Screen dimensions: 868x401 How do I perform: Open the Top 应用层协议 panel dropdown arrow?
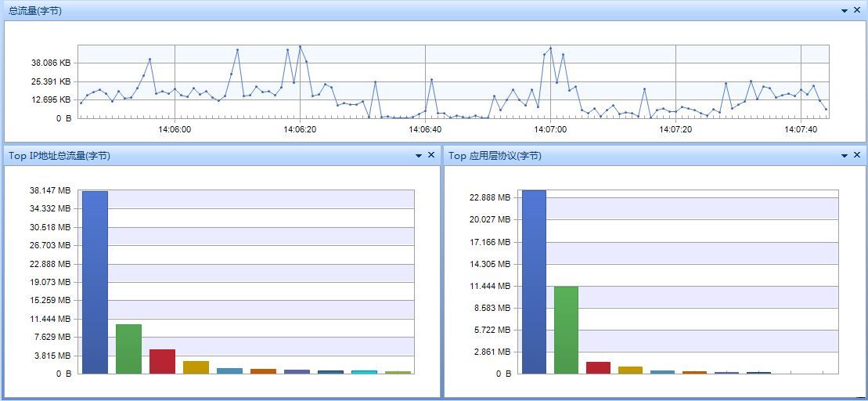pyautogui.click(x=845, y=156)
